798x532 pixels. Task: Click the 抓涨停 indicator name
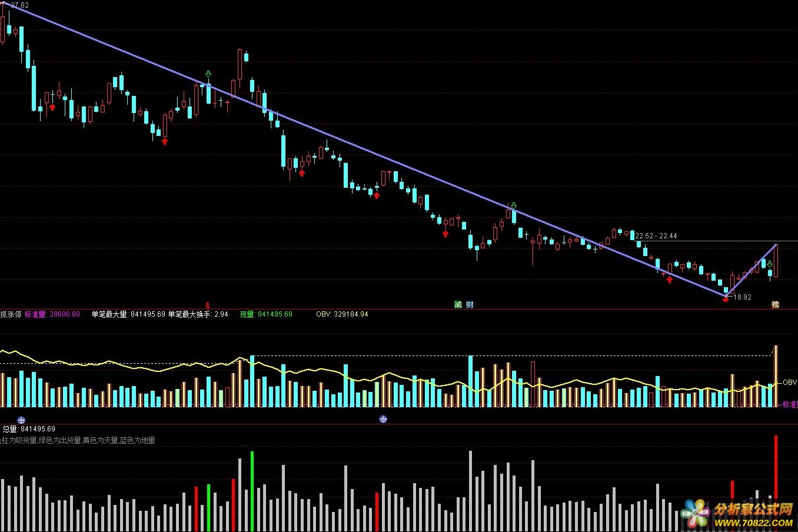coord(11,314)
